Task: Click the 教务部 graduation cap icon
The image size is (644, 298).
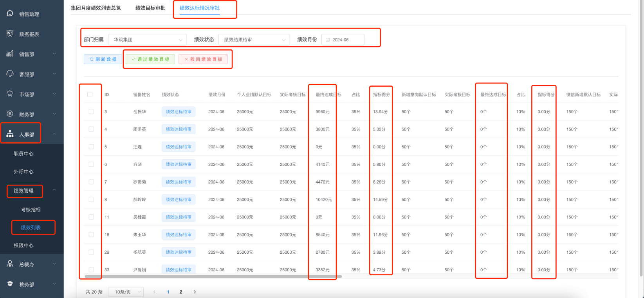Action: click(10, 284)
